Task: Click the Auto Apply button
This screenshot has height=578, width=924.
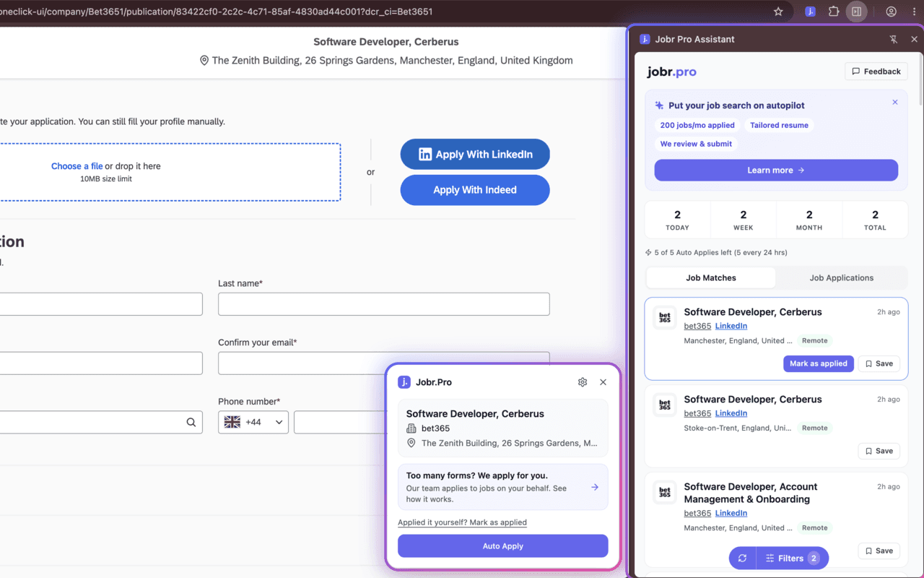Action: coord(503,546)
